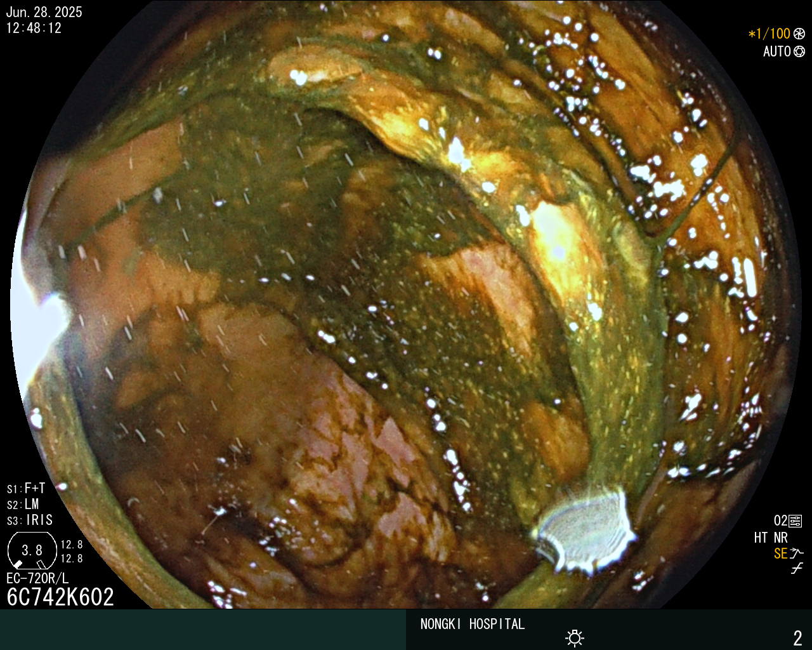The width and height of the screenshot is (812, 650).
Task: Click the S3: IRIS setting
Action: click(30, 520)
